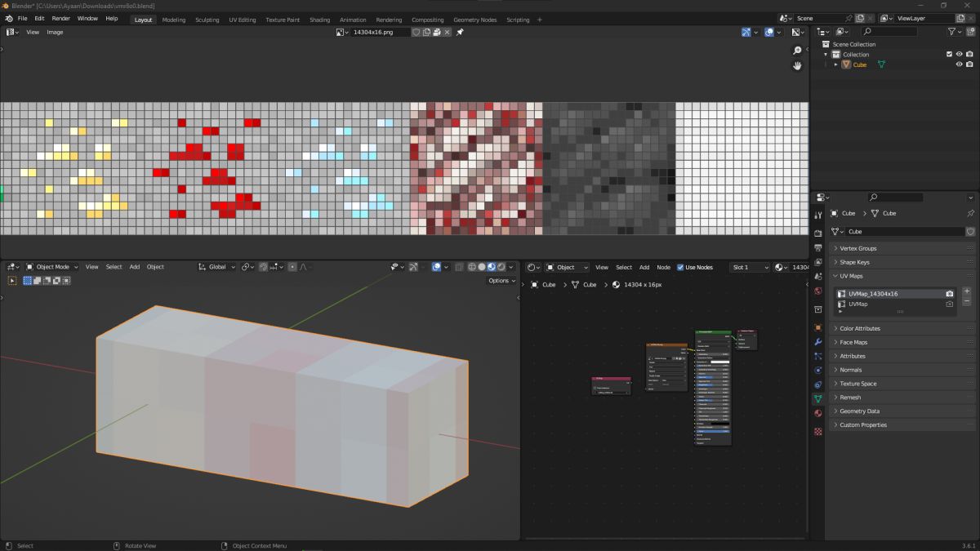Click the pin icon beside image name
Image resolution: width=980 pixels, height=551 pixels.
[460, 32]
